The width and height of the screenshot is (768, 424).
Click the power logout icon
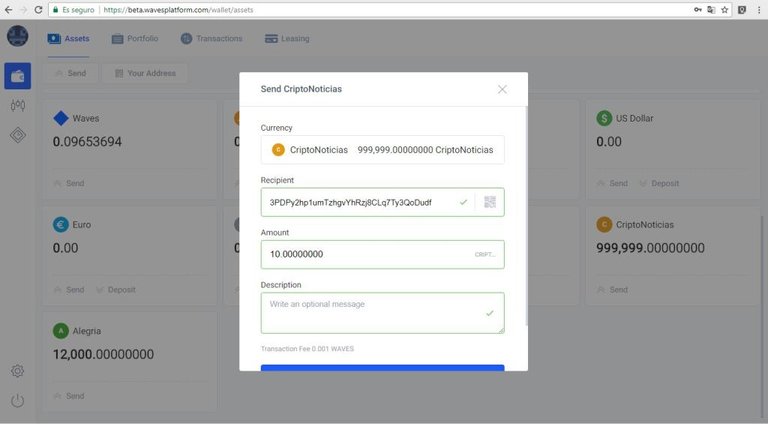point(17,401)
